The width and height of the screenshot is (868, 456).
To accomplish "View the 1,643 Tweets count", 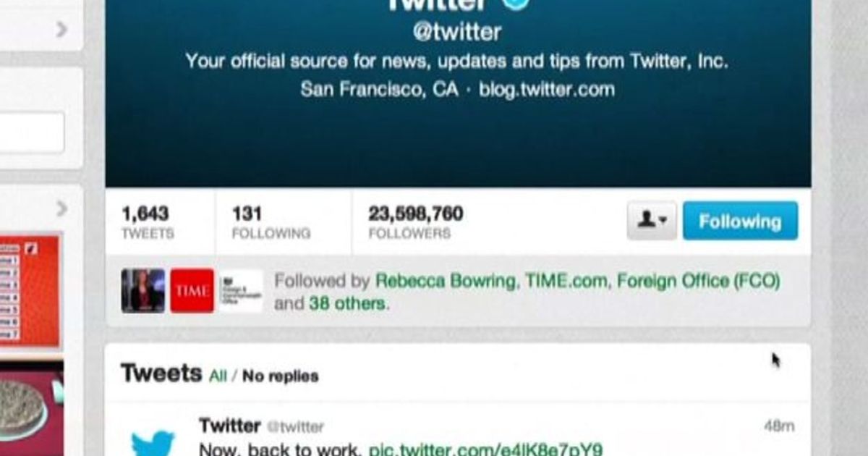I will (x=148, y=222).
